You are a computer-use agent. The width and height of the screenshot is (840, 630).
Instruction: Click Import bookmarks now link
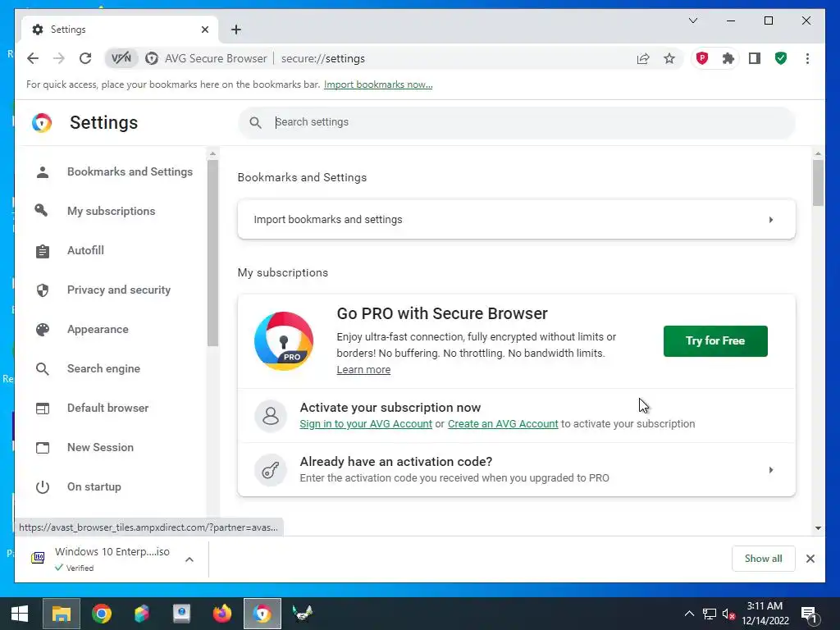coord(378,84)
